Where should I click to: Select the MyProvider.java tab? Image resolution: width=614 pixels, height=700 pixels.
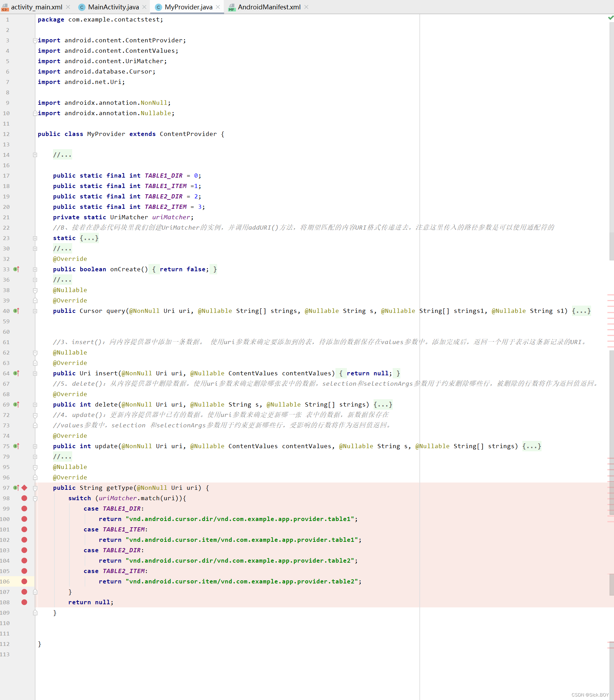(188, 7)
